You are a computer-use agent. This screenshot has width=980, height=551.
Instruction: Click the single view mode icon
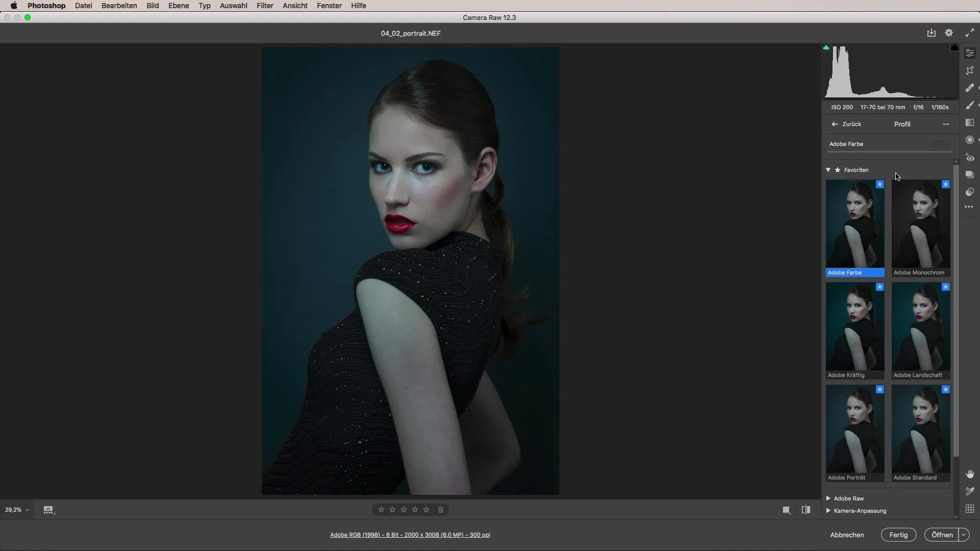click(x=787, y=510)
